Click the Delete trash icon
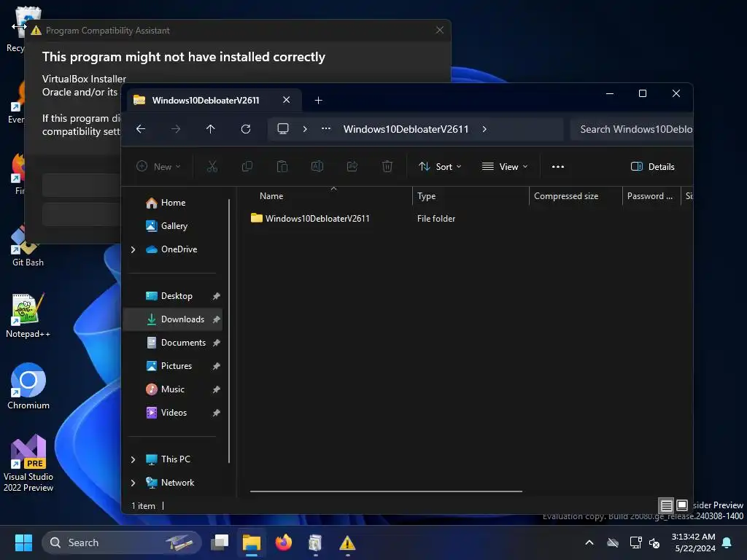The image size is (747, 560). point(387,167)
